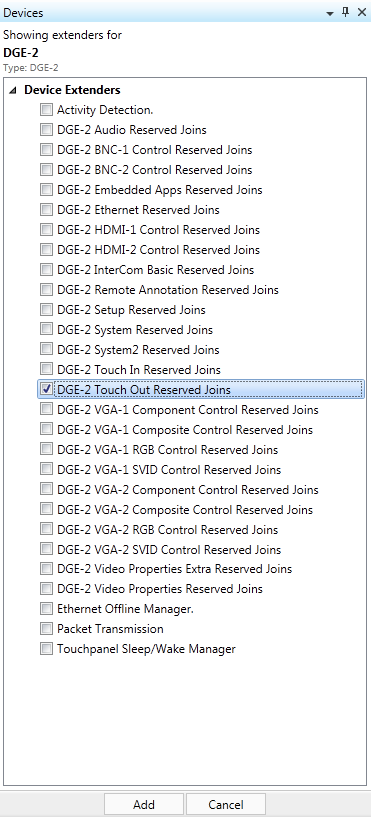Select DGE-2 VGA-2 RGB Control Reserved Joins
The height and width of the screenshot is (817, 371).
click(x=167, y=530)
